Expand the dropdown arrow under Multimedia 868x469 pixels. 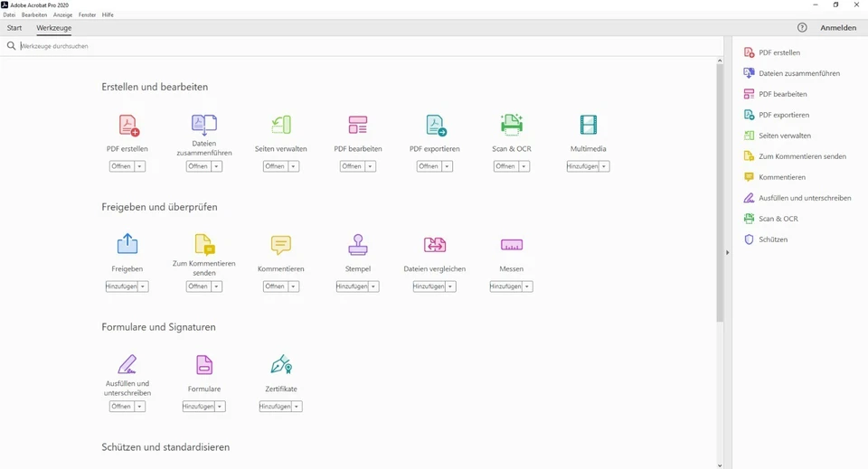tap(604, 166)
